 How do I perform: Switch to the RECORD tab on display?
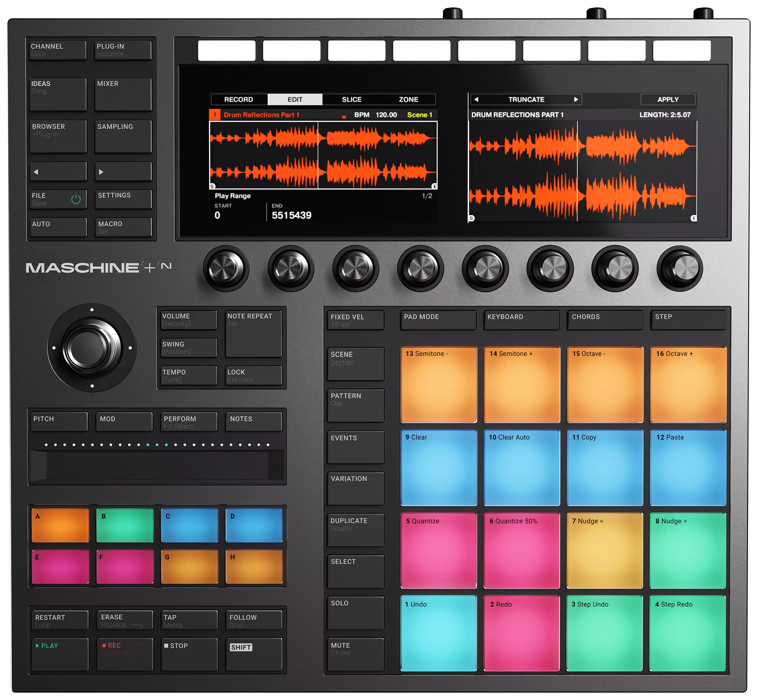(239, 99)
